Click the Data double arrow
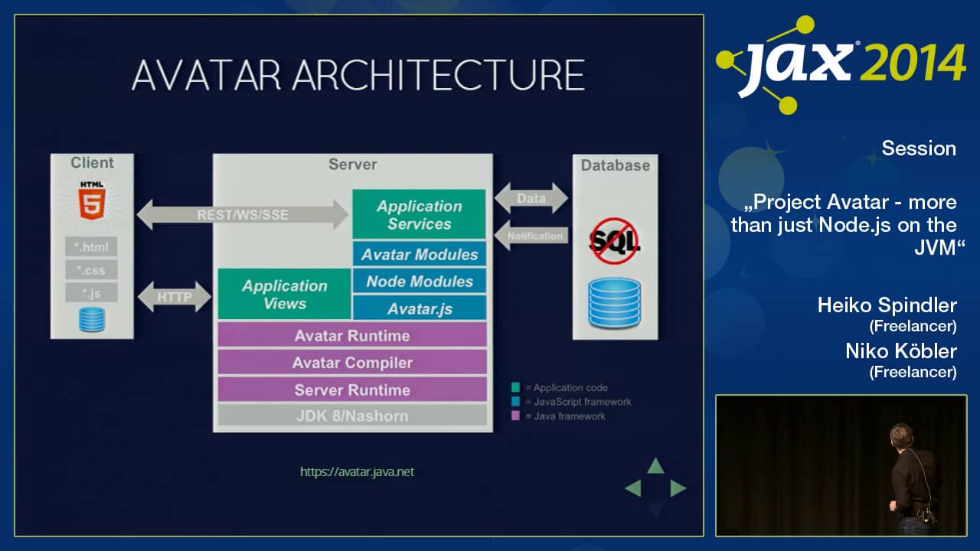The width and height of the screenshot is (980, 551). [531, 198]
